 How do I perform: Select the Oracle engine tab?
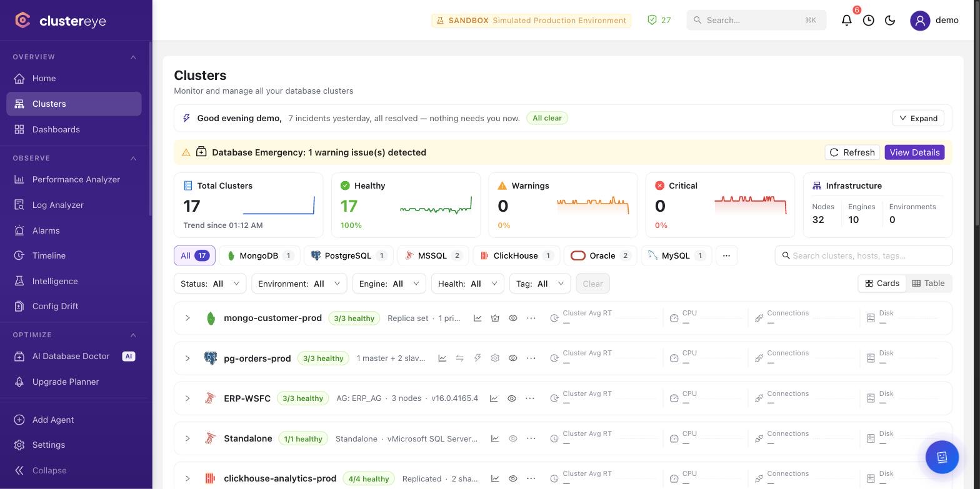[x=600, y=255]
